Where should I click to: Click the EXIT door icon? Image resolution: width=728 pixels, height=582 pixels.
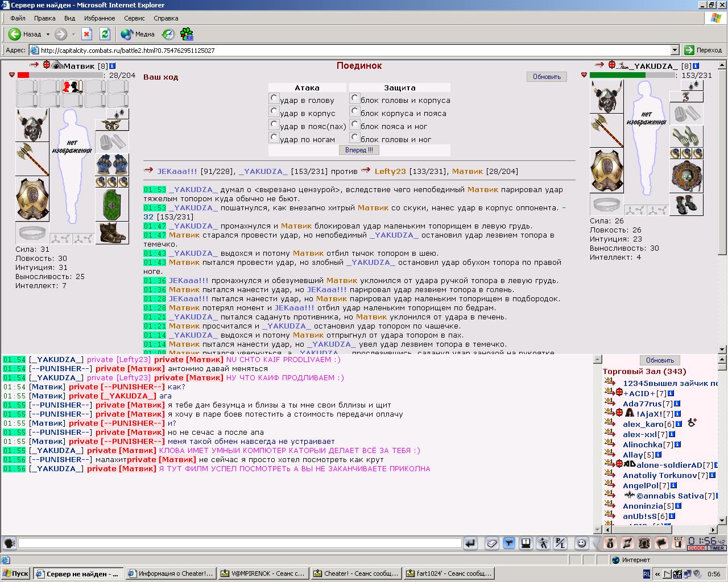(x=679, y=543)
